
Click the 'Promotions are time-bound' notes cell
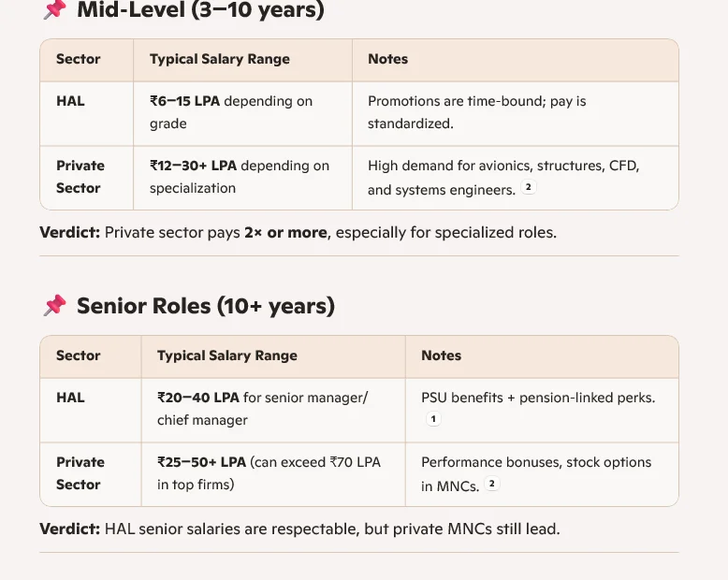point(476,112)
